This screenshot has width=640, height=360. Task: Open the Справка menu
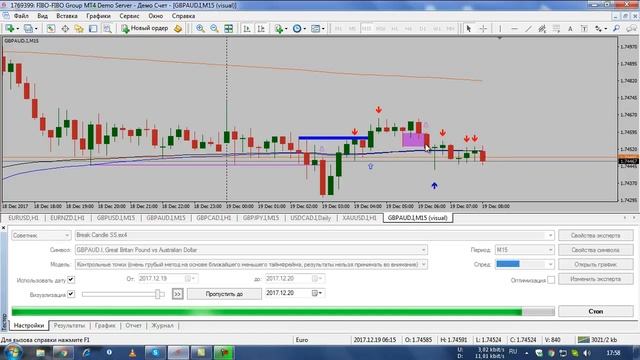pos(183,16)
